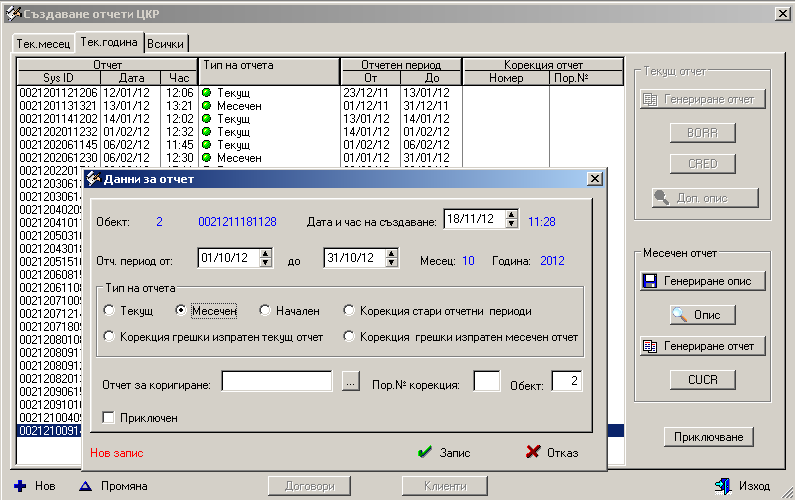Image resolution: width=795 pixels, height=500 pixels.
Task: Click green status dot of row 0021202011232
Action: click(206, 132)
